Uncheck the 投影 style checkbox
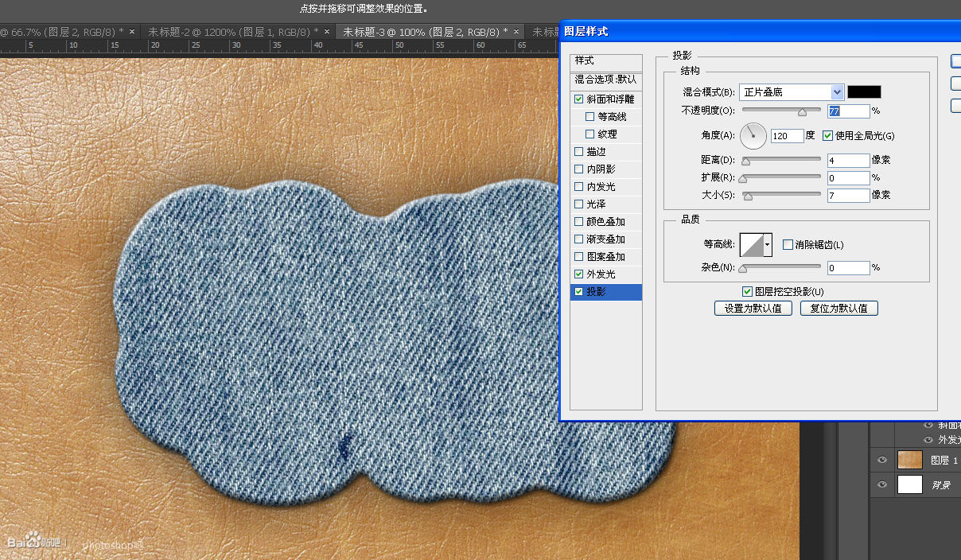This screenshot has width=961, height=560. (x=578, y=292)
